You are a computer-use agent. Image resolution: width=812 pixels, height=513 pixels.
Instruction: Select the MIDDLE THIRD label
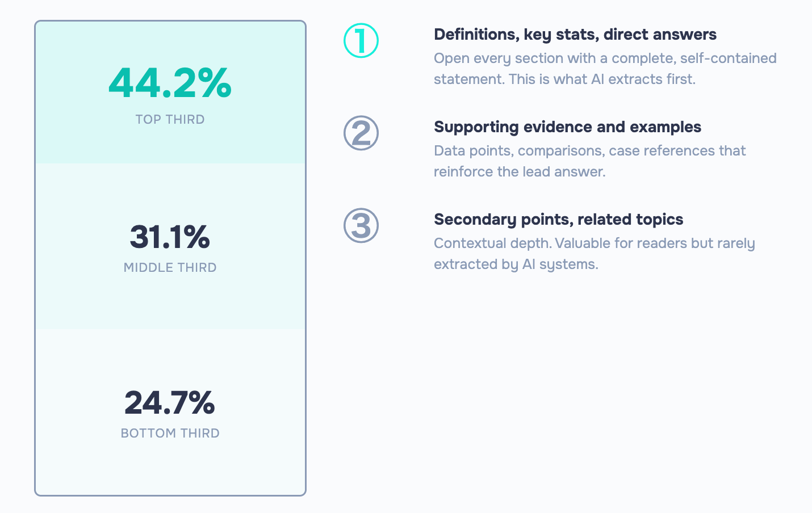pyautogui.click(x=170, y=267)
